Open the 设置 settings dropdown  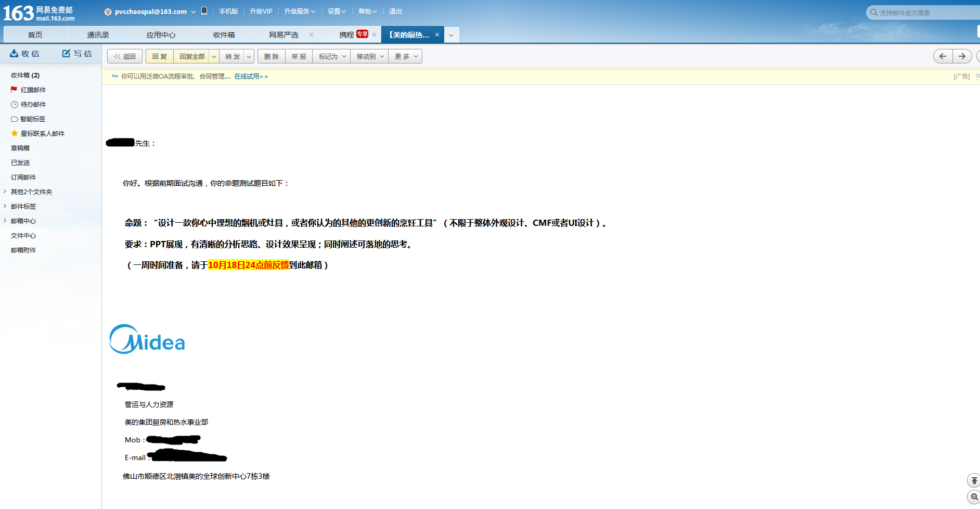[337, 11]
